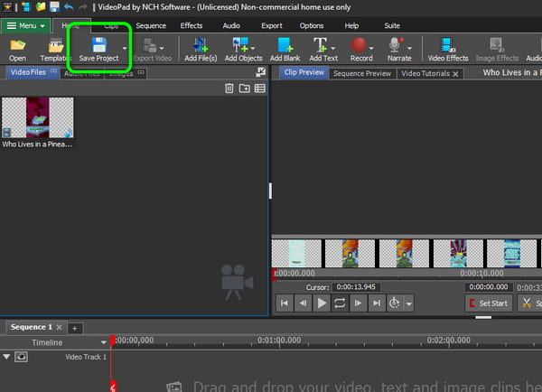Close the Video Tutorials tab
This screenshot has height=392, width=542.
(x=455, y=74)
